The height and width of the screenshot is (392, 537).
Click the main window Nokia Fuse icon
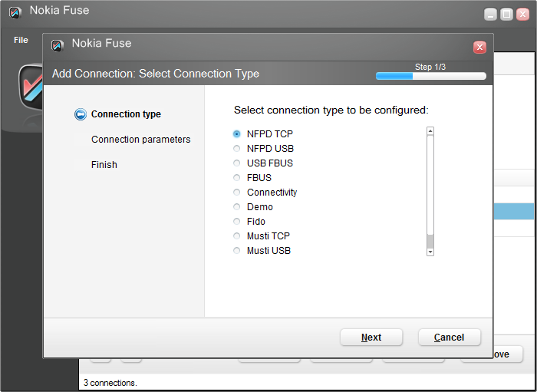[15, 12]
